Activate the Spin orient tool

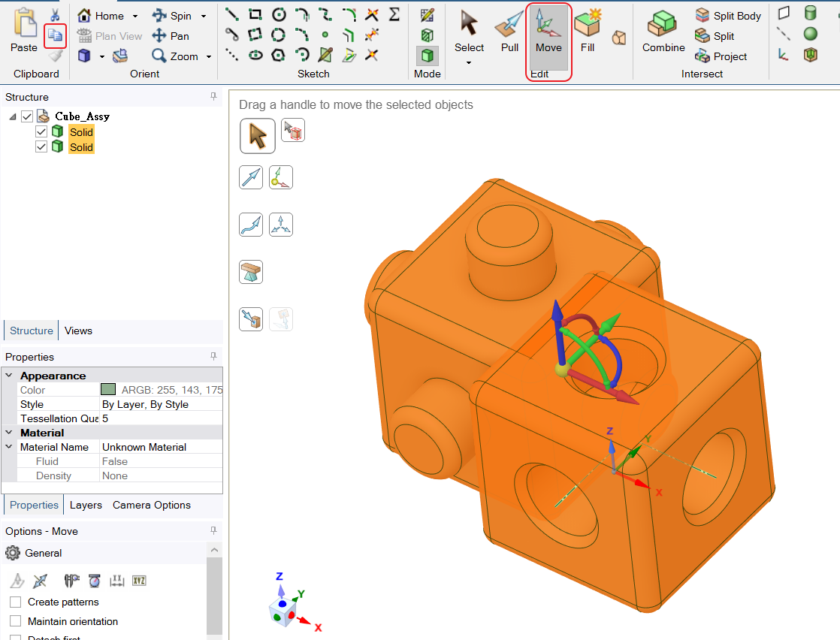[172, 16]
